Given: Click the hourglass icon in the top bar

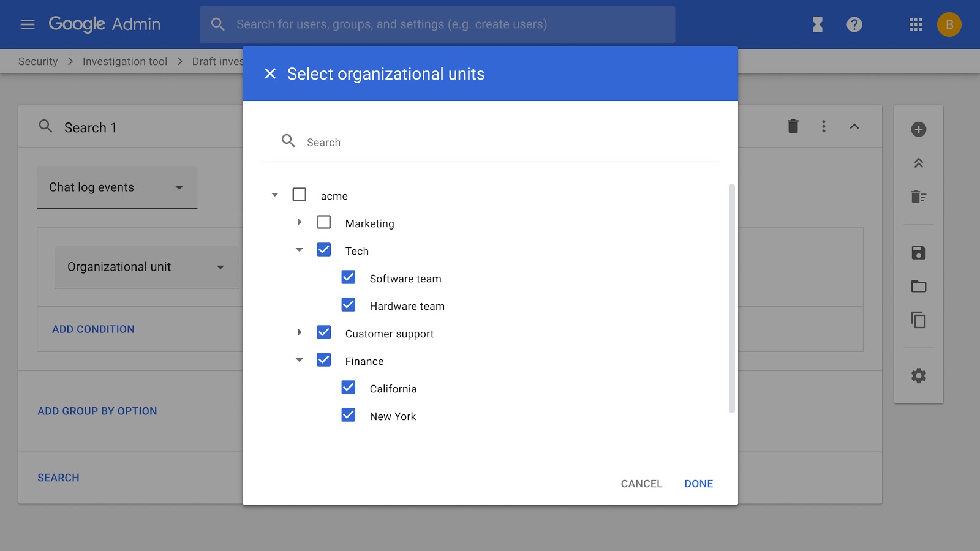Looking at the screenshot, I should 816,24.
